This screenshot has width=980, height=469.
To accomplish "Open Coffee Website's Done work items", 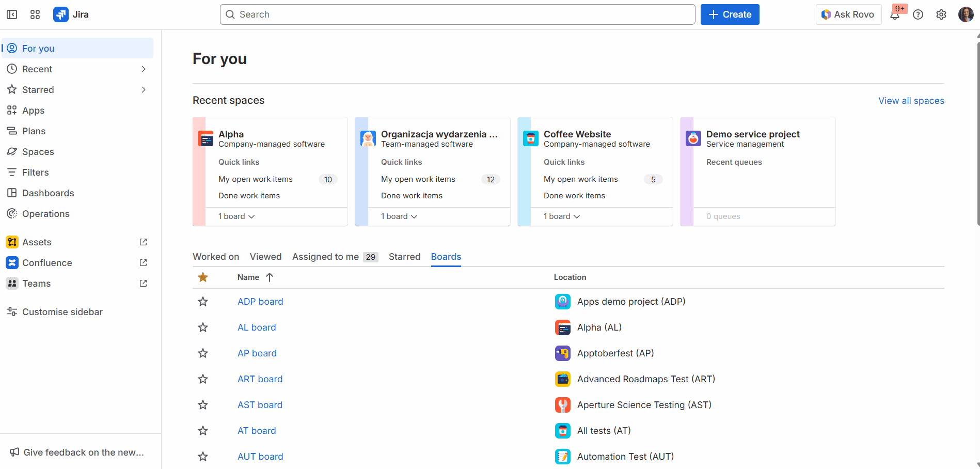I will tap(574, 195).
